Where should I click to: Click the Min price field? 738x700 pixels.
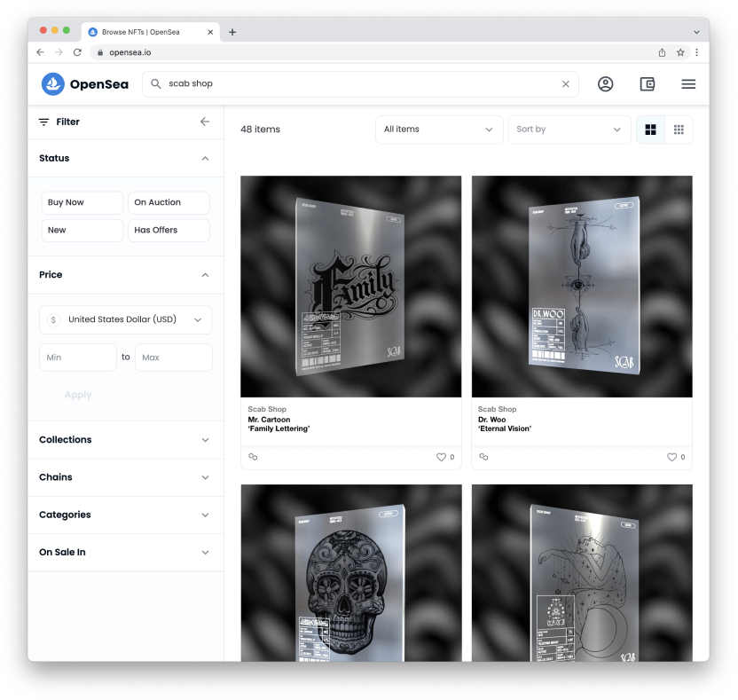click(78, 358)
